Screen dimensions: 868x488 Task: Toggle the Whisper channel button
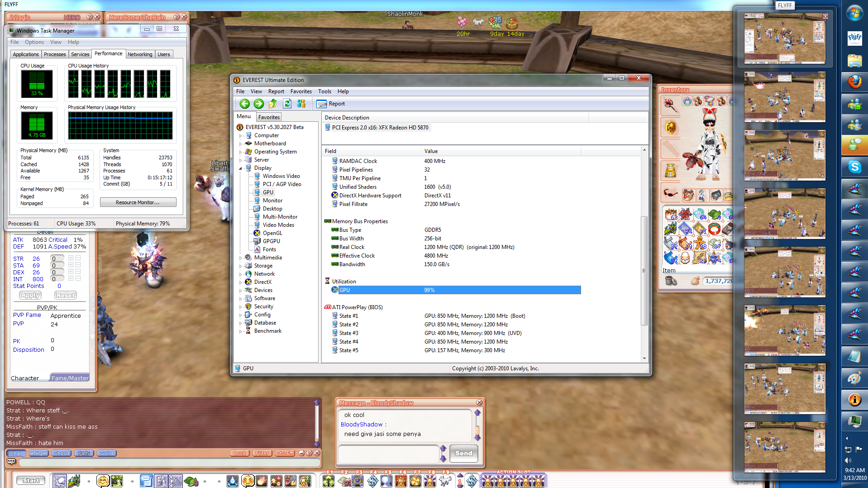pyautogui.click(x=38, y=453)
